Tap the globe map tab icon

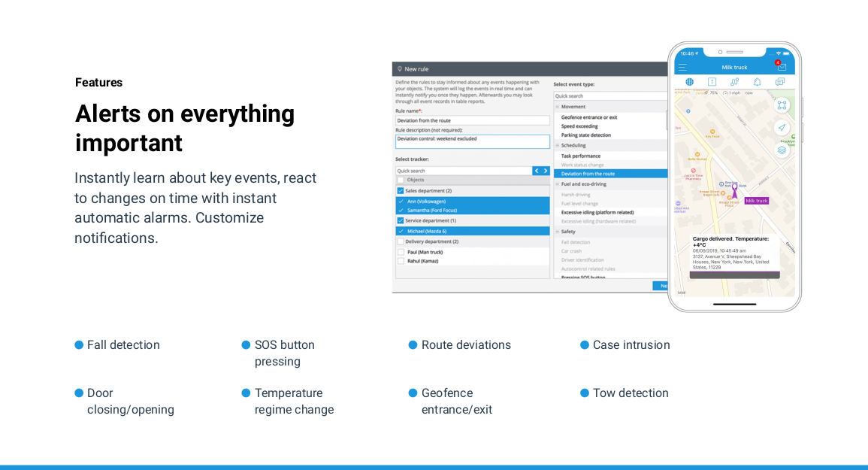[x=689, y=82]
